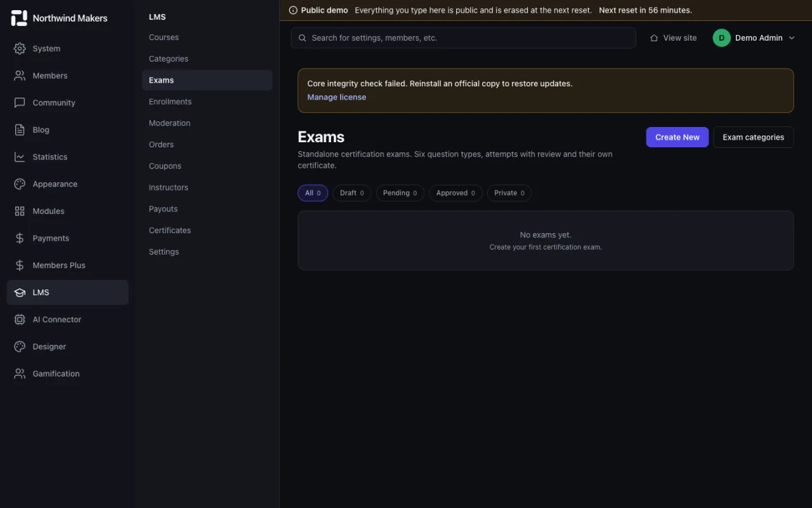Click the Public demo info icon
812x508 pixels.
click(293, 10)
